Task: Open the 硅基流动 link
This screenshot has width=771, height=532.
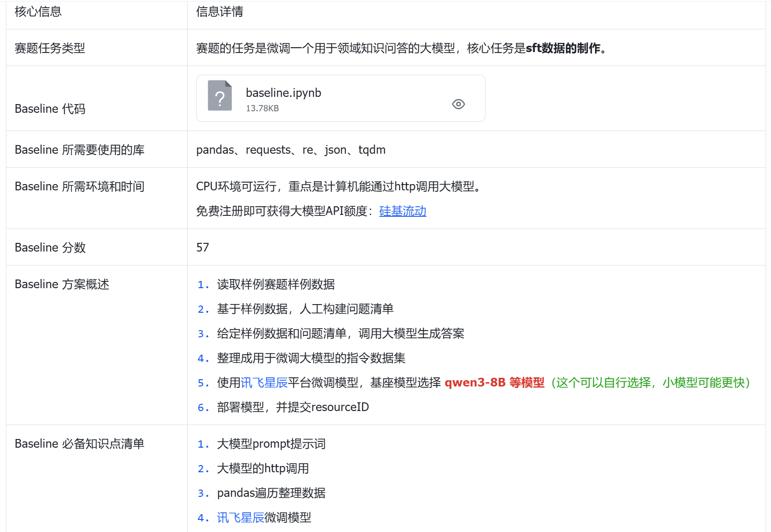Action: tap(403, 211)
